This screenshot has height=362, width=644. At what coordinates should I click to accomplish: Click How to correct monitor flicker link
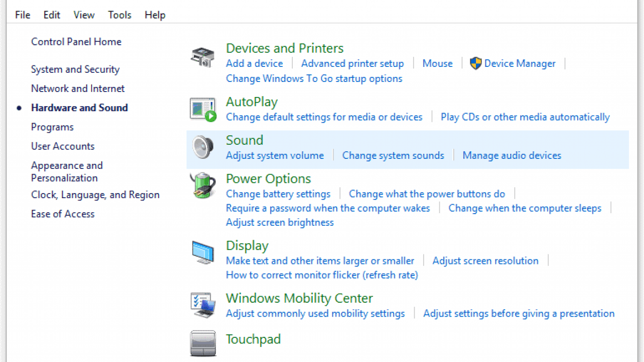point(322,275)
